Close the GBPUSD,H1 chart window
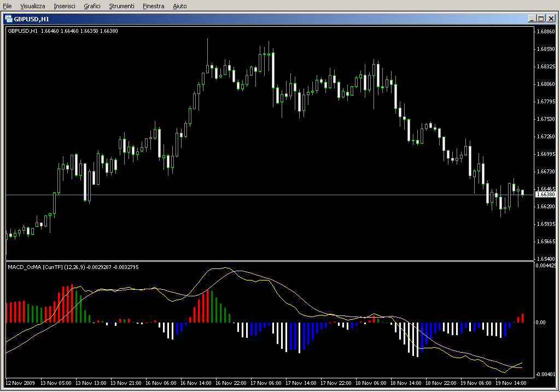The image size is (560, 392). [551, 19]
